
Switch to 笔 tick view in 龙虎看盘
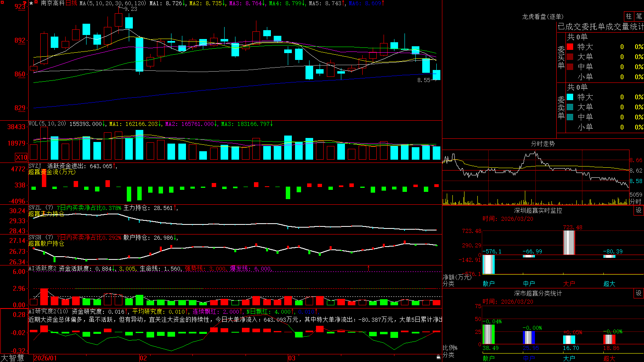639,16
